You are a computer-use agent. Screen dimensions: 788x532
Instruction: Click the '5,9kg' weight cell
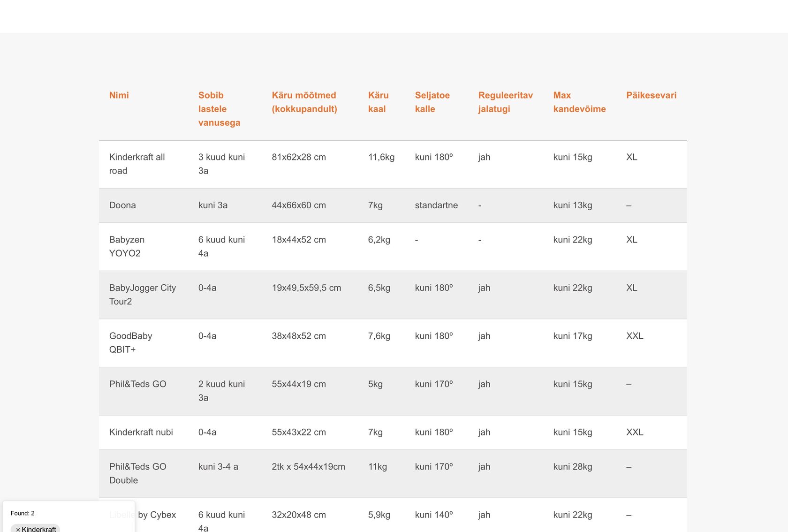click(x=379, y=515)
